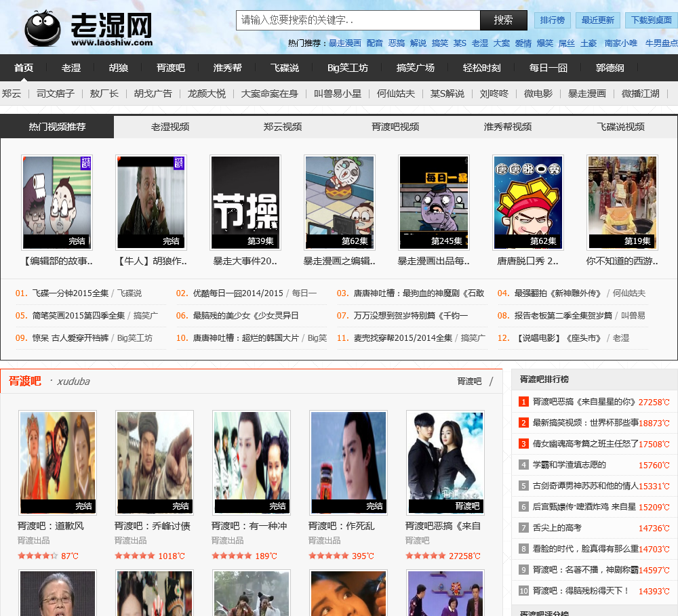Open 郭德纲 in main navigation
678x616 pixels.
tap(610, 68)
